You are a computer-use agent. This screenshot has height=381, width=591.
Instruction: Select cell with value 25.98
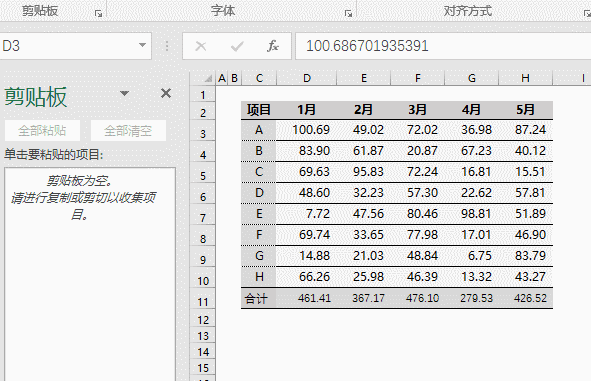364,277
